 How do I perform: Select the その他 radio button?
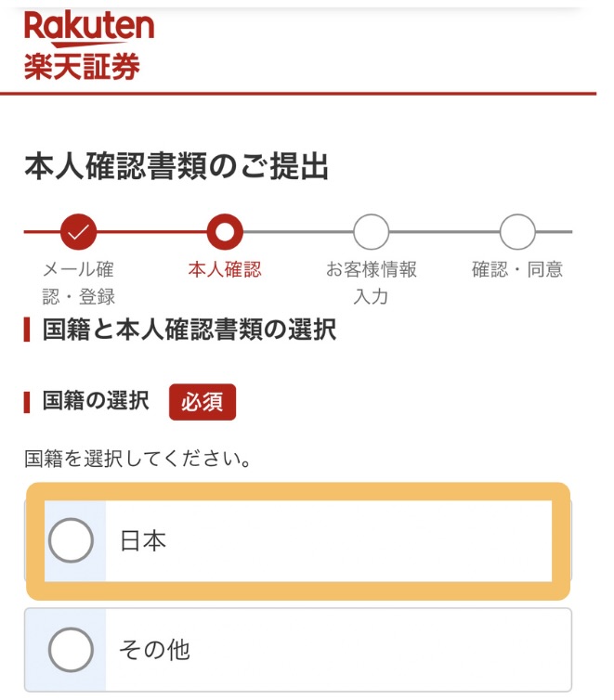(71, 650)
